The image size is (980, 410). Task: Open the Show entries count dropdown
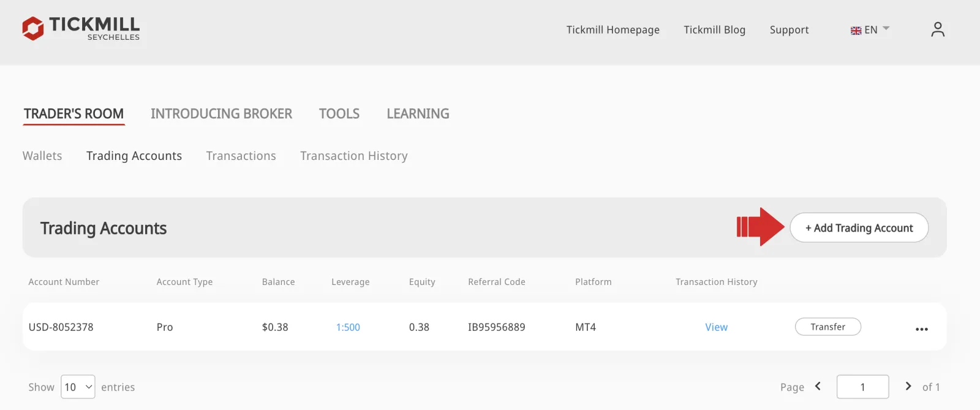coord(78,387)
